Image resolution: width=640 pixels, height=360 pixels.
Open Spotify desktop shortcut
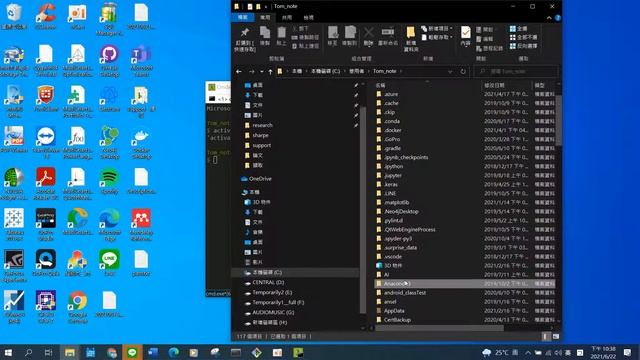coord(109,181)
